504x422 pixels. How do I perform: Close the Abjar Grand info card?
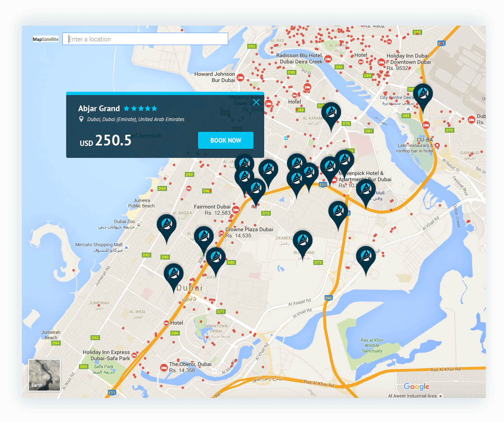256,103
